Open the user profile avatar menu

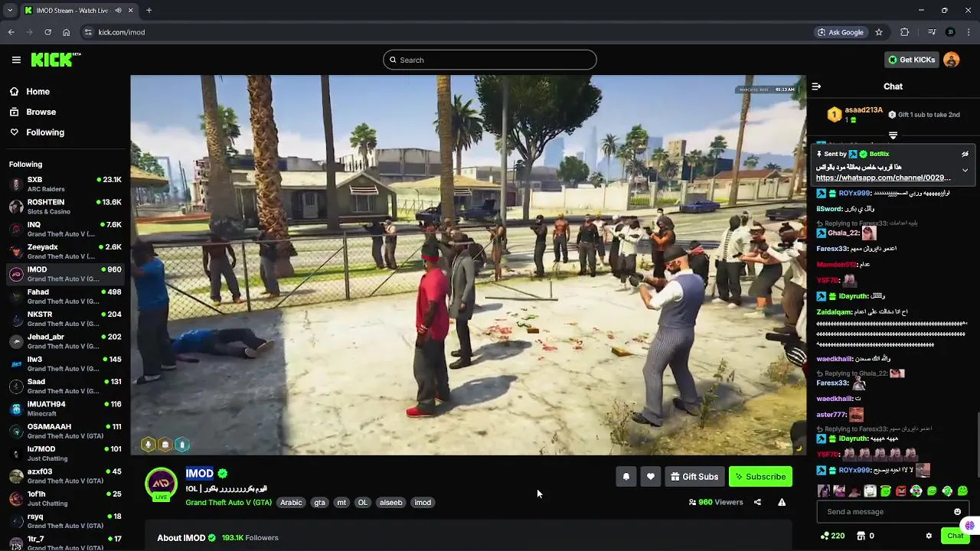951,60
